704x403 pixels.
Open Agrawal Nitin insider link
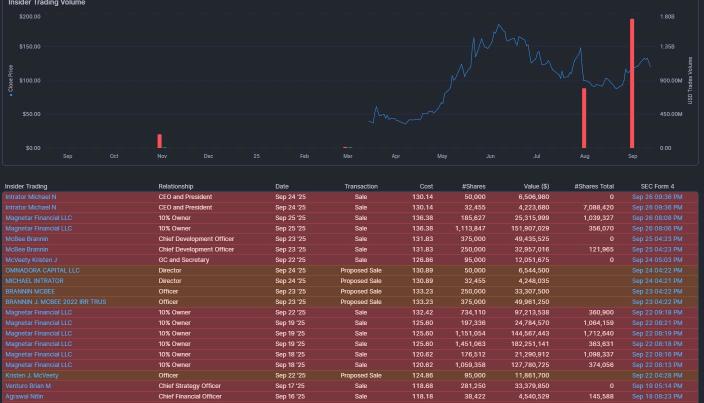coord(27,396)
